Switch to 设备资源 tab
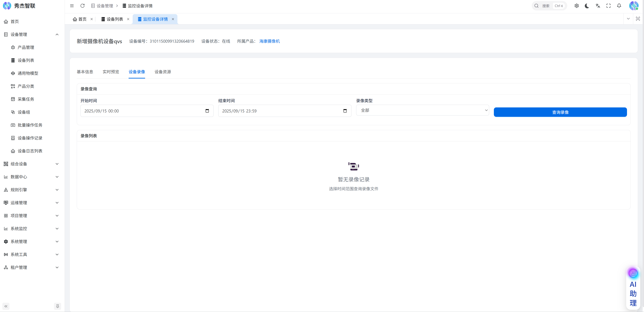The width and height of the screenshot is (644, 312). (163, 72)
